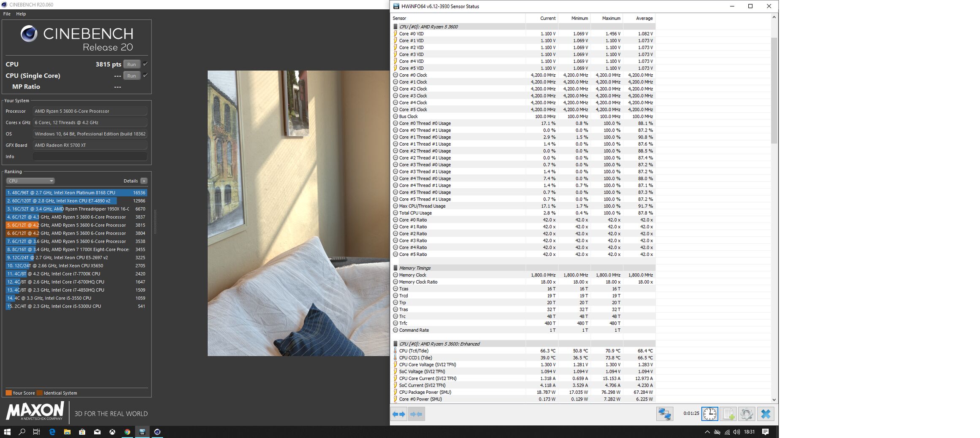Select CPU Core Voltage (SVI2 TFN) row
The width and height of the screenshot is (980, 438).
[523, 365]
